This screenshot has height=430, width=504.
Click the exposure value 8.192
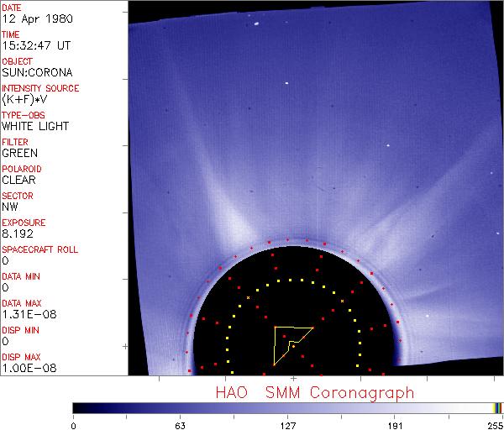pyautogui.click(x=18, y=233)
